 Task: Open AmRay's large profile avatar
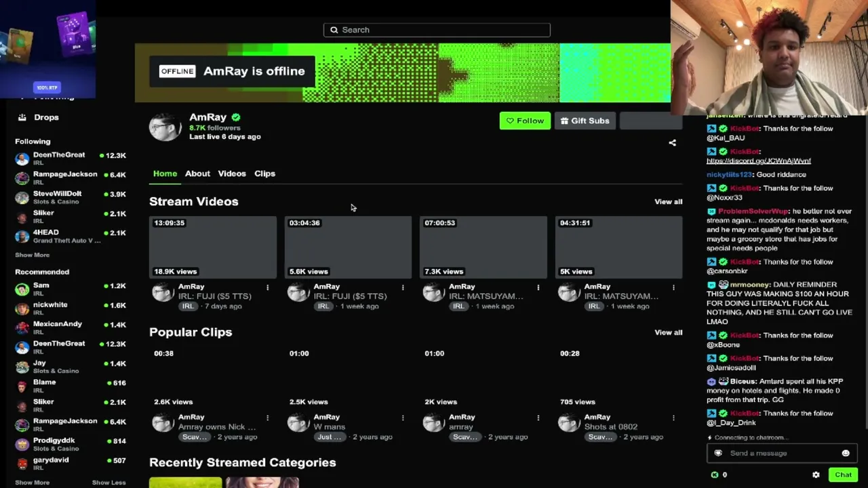tap(165, 127)
